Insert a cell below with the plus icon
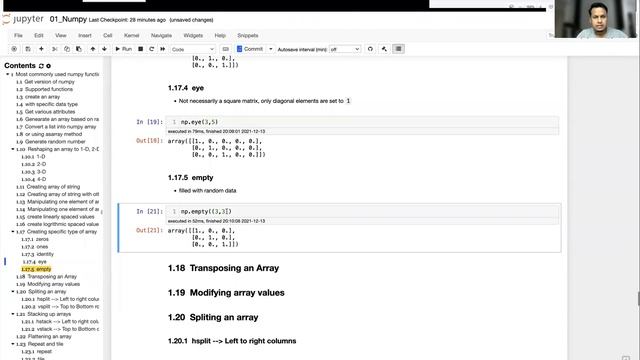Image resolution: width=640 pixels, height=360 pixels. tap(41, 49)
